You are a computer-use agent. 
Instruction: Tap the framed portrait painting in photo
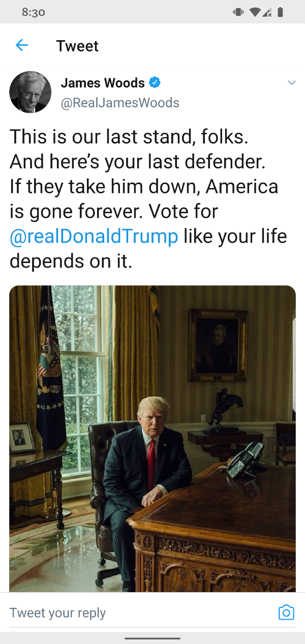(x=218, y=345)
